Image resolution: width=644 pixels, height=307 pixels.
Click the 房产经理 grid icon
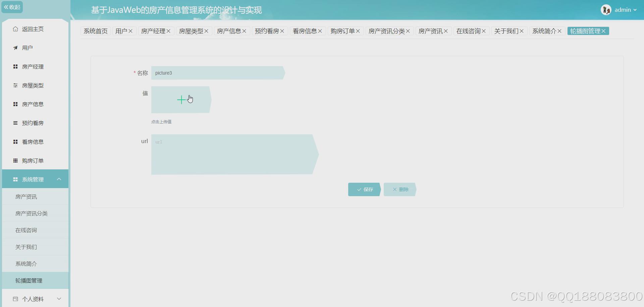click(15, 66)
